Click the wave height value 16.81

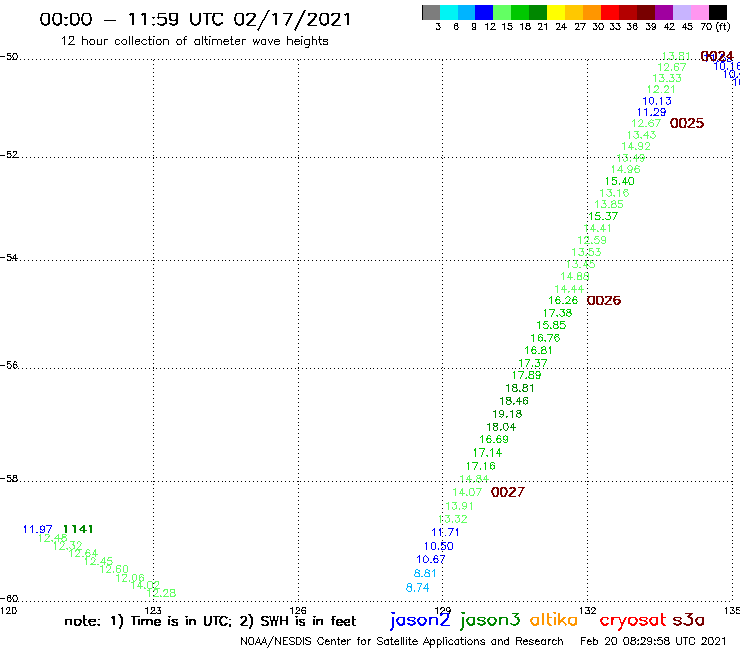[538, 350]
